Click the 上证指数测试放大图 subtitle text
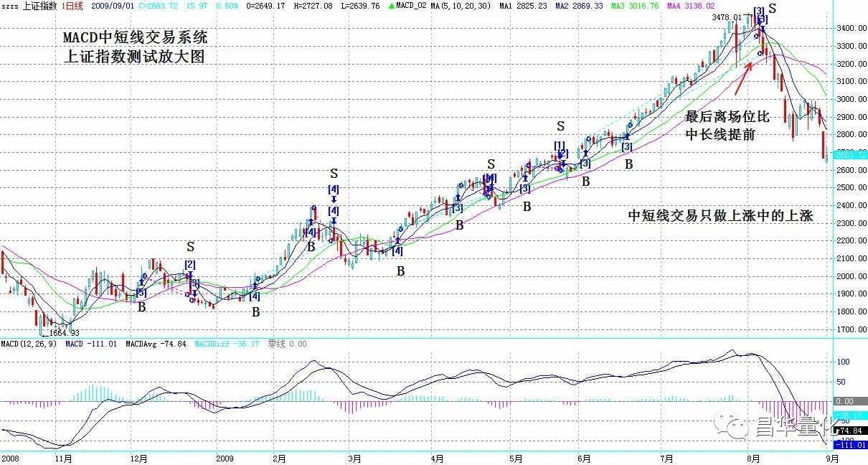This screenshot has width=868, height=465. click(134, 57)
